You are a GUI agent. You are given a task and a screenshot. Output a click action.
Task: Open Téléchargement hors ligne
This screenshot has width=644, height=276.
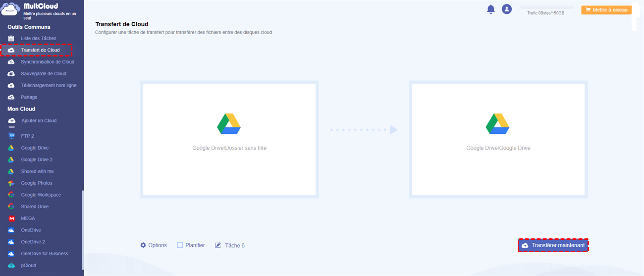[x=49, y=85]
